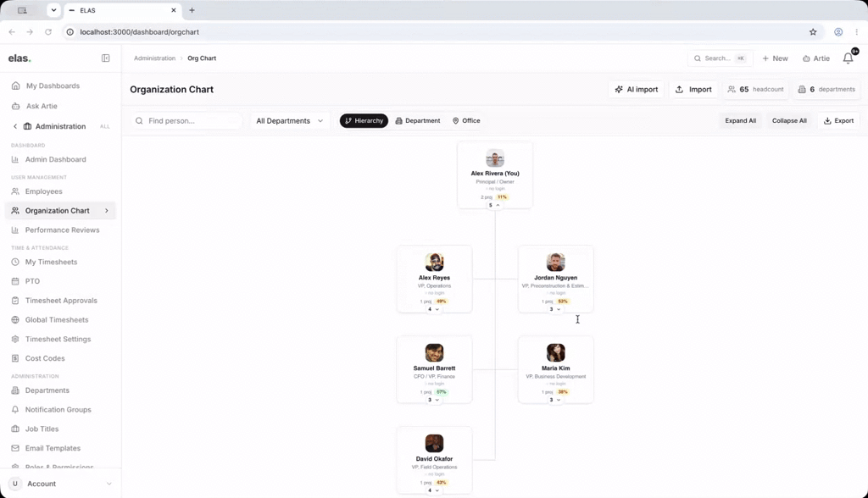Image resolution: width=868 pixels, height=498 pixels.
Task: Expand Organization Chart sidebar chevron
Action: (x=106, y=211)
